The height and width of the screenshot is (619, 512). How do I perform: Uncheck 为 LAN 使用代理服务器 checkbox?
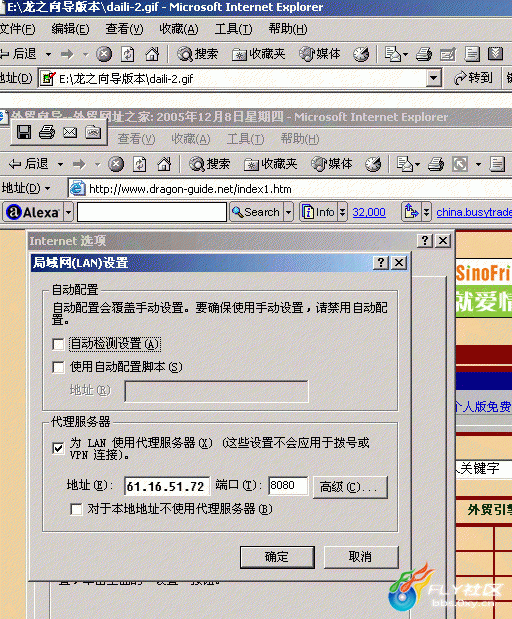(x=58, y=448)
